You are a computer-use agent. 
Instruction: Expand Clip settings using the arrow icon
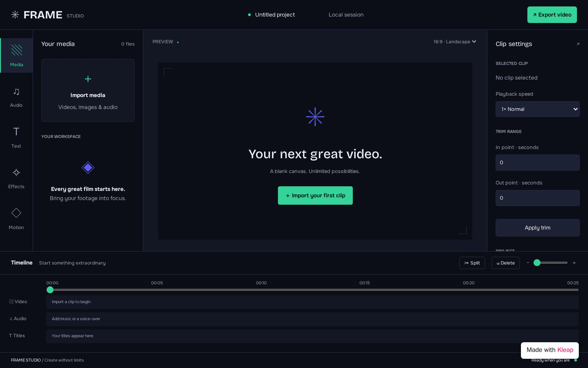click(x=578, y=44)
